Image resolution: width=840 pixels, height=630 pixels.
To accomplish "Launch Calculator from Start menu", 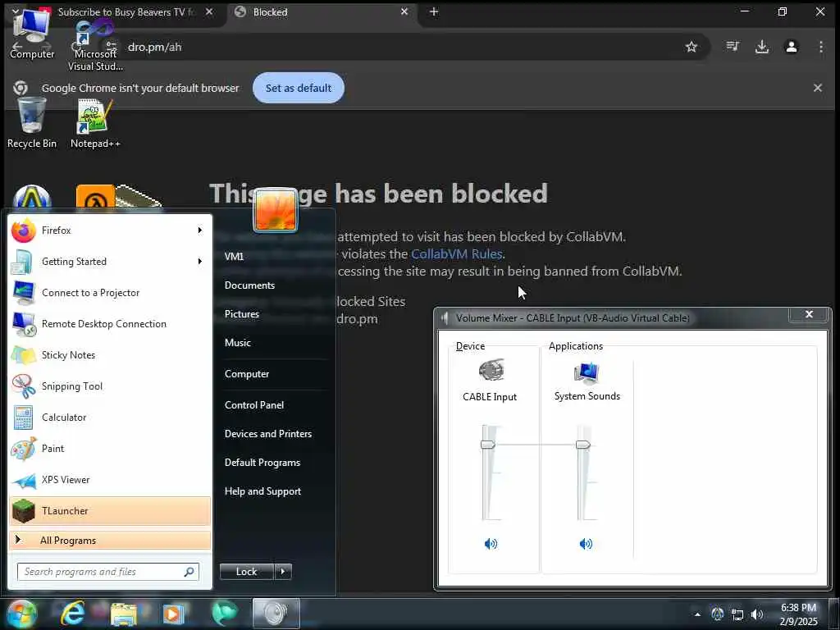I will 110,418.
